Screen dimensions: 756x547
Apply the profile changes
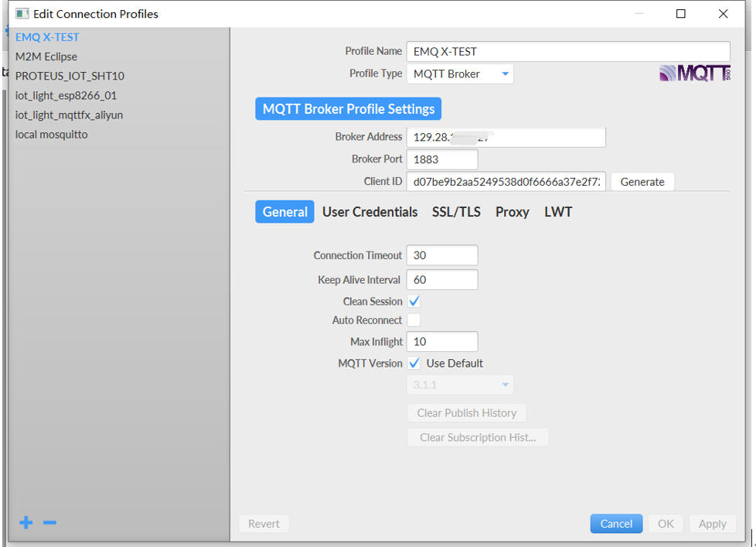712,524
